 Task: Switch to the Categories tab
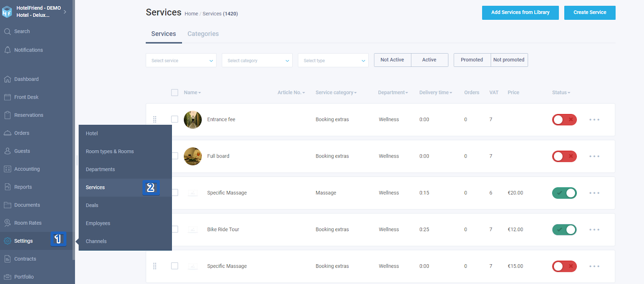pos(203,34)
